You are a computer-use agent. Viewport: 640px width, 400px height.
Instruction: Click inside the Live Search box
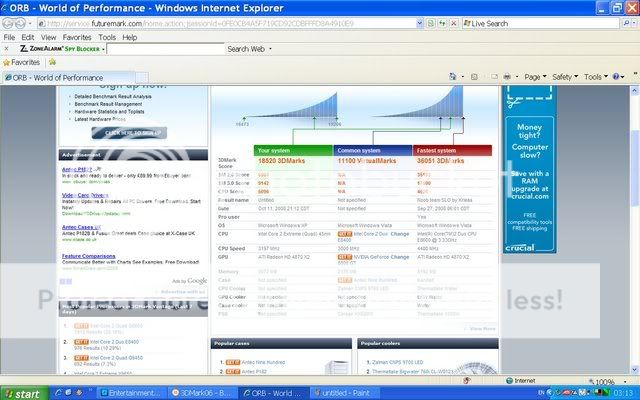pos(541,24)
